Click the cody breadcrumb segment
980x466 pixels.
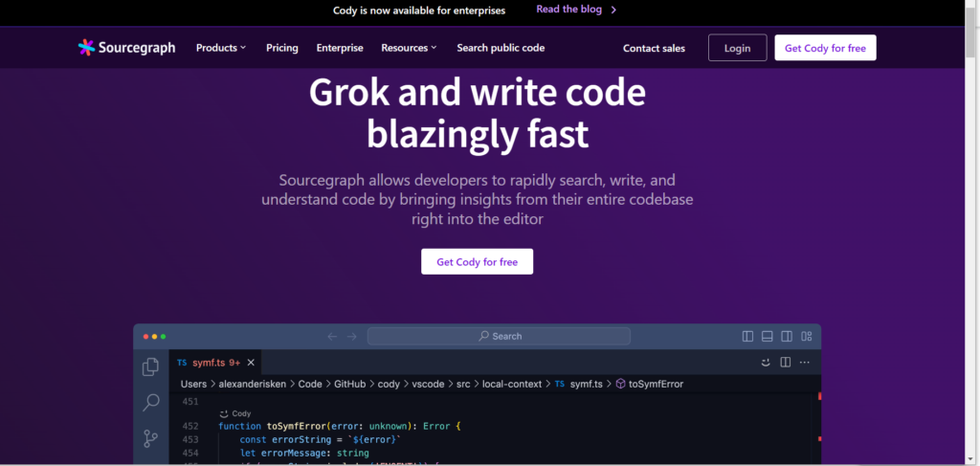[389, 384]
